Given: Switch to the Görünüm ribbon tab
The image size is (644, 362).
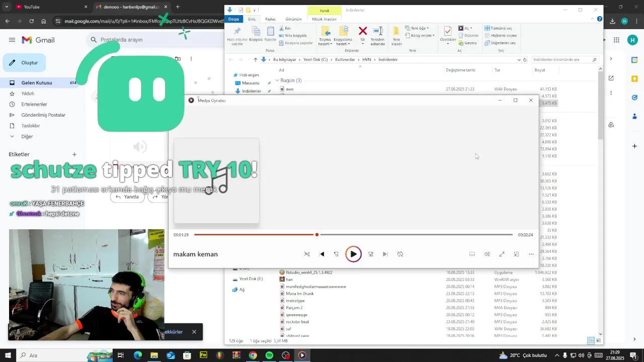Looking at the screenshot, I should [x=293, y=19].
